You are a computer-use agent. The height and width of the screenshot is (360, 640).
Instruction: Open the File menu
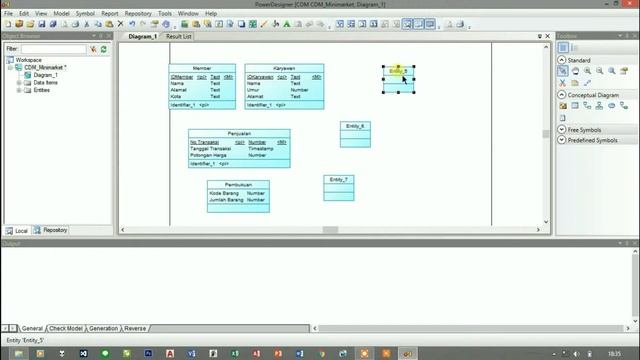(x=8, y=13)
